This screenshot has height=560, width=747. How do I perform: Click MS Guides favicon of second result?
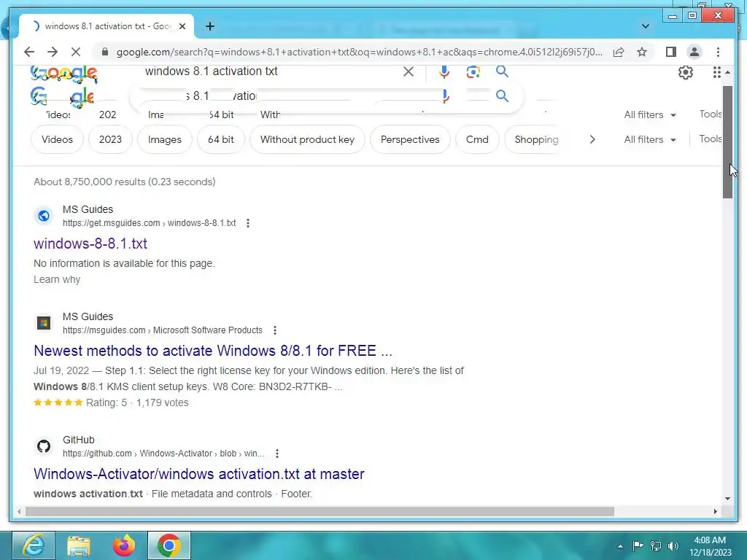click(x=44, y=323)
